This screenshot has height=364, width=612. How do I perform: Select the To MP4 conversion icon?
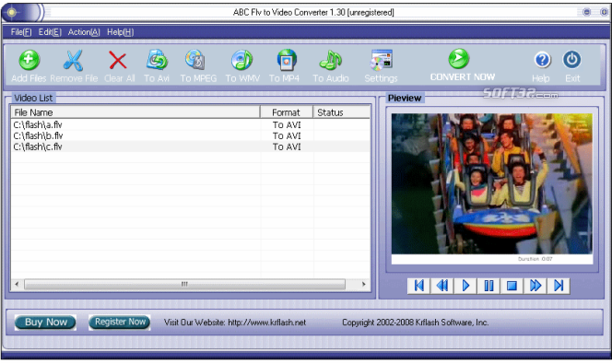click(x=287, y=60)
